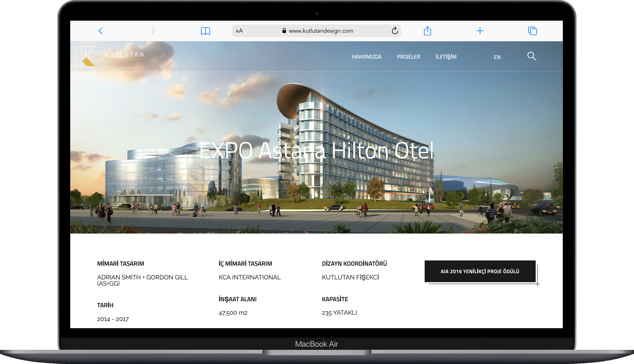The width and height of the screenshot is (634, 364).
Task: Open the PROJELER menu item
Action: (408, 57)
